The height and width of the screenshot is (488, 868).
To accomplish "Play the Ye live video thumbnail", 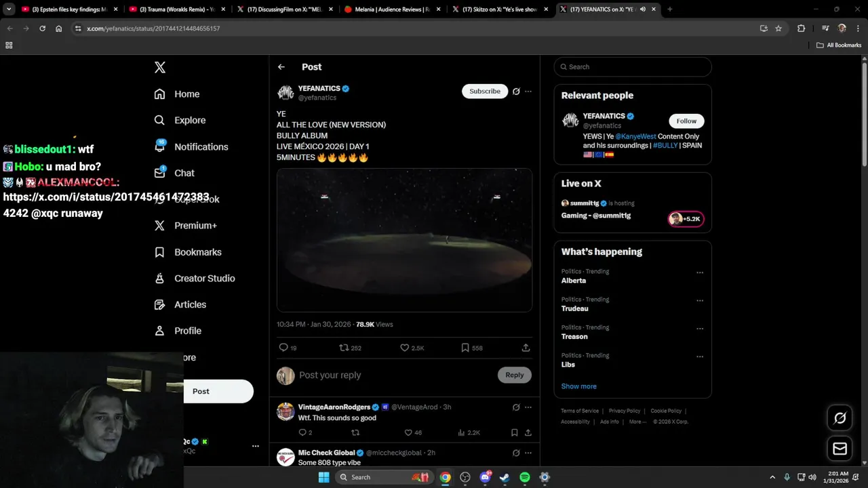I will (x=404, y=240).
